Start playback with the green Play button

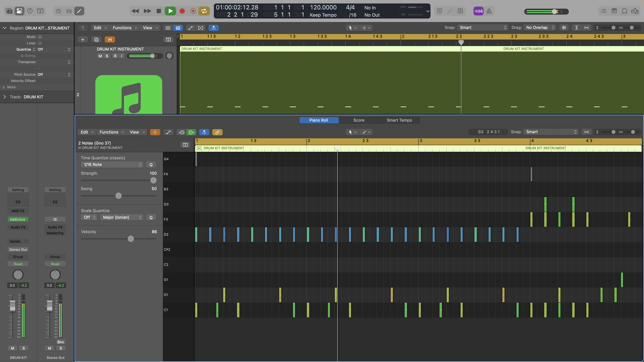click(x=170, y=11)
